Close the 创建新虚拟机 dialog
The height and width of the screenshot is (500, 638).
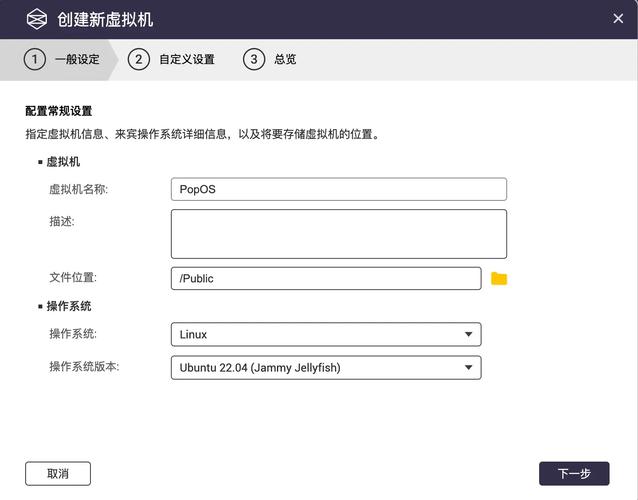coord(618,18)
